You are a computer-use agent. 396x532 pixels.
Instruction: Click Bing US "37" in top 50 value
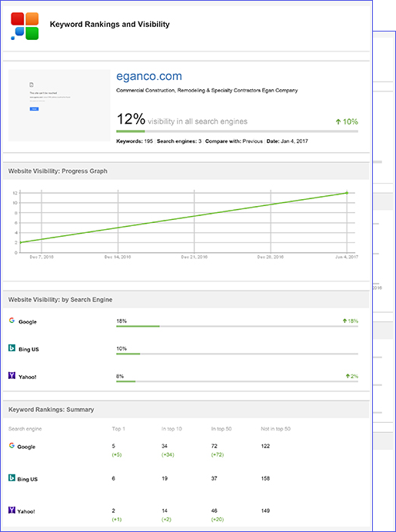coord(214,478)
